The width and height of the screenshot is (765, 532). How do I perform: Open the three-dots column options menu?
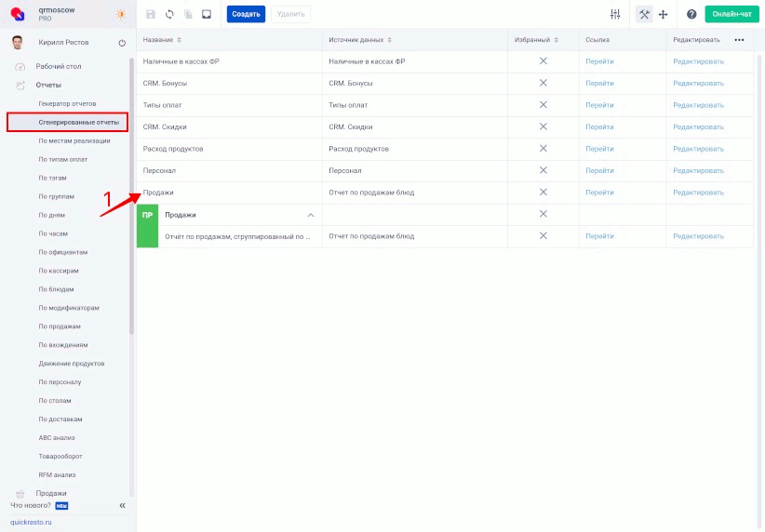click(x=739, y=40)
